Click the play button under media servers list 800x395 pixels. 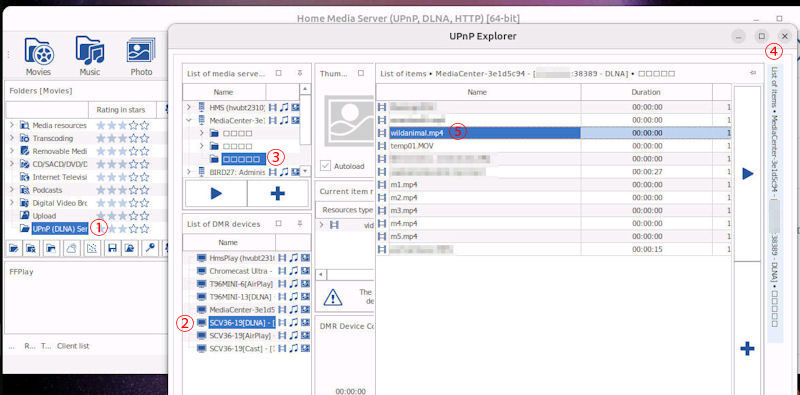click(216, 193)
